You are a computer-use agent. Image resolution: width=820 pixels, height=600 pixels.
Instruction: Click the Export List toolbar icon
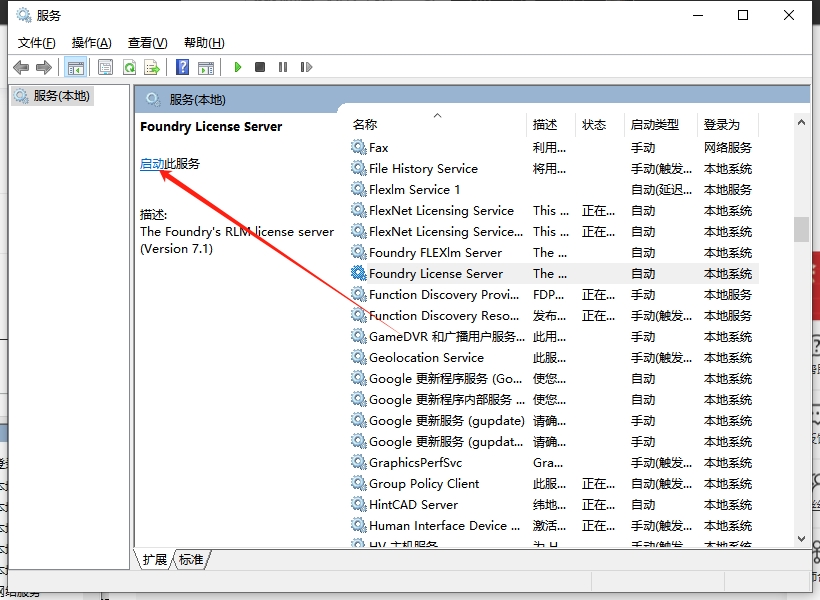pos(152,67)
